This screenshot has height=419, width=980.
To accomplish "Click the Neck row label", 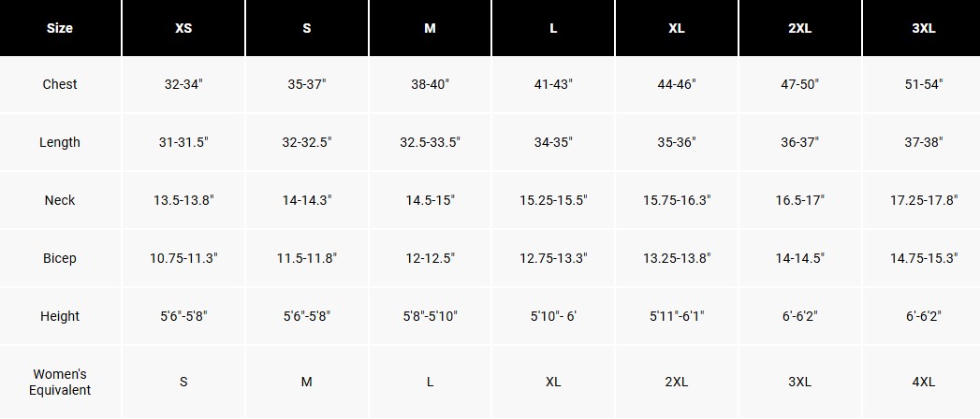I will coord(60,200).
